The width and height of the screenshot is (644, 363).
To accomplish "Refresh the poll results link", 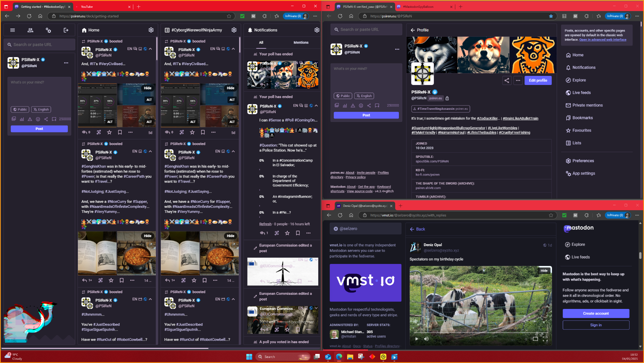I will tap(265, 224).
